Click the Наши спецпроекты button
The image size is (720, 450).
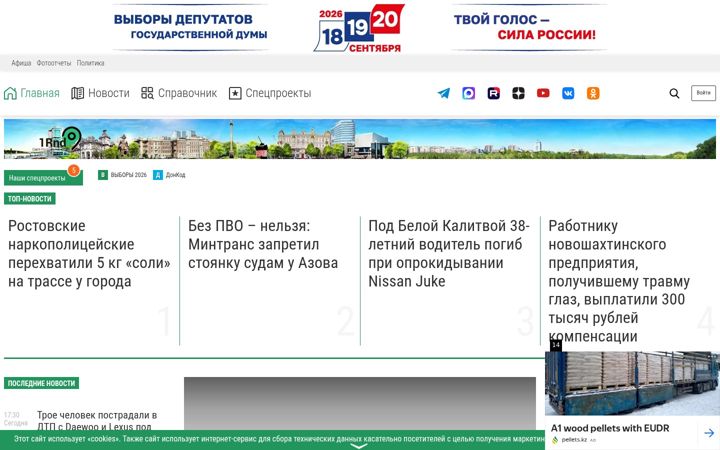click(x=43, y=178)
